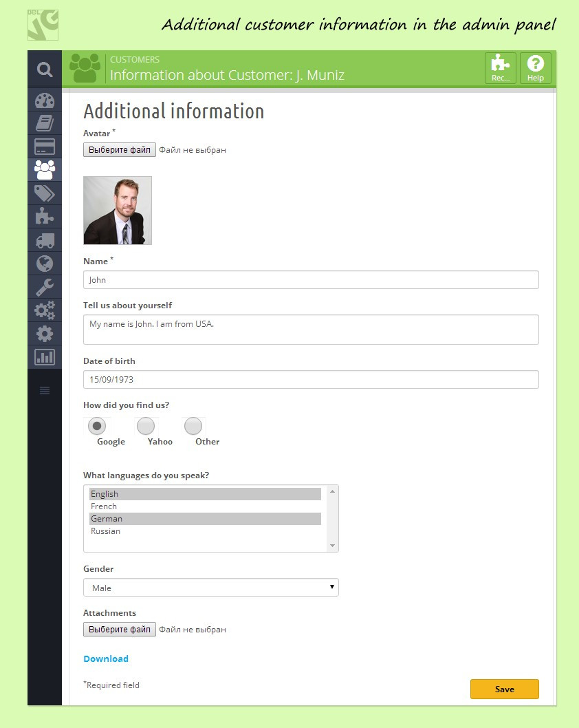Click the Tell us about yourself textarea
This screenshot has height=728, width=579.
(311, 330)
